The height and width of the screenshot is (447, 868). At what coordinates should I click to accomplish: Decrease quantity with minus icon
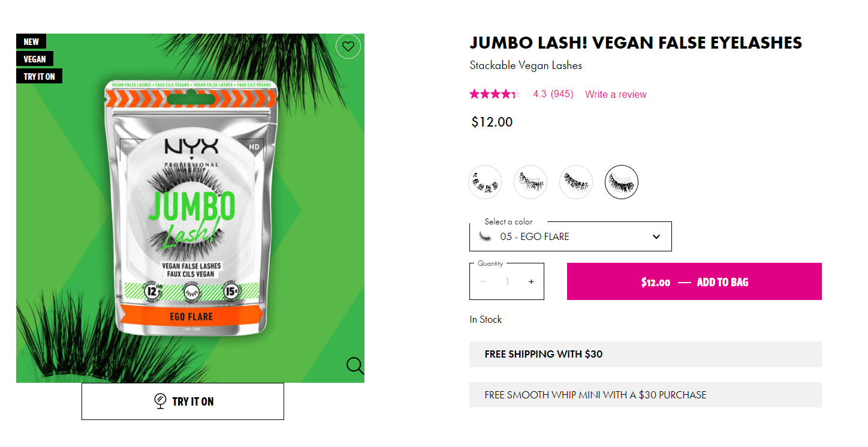[483, 281]
